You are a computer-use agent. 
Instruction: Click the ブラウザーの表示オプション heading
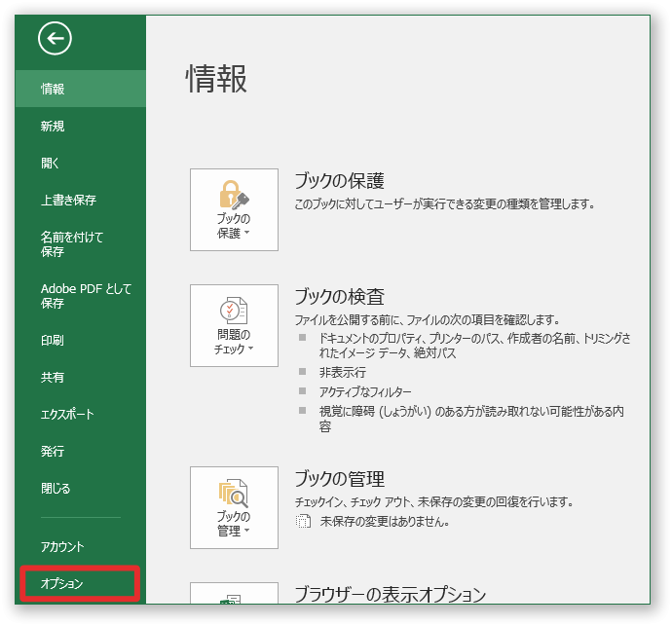pyautogui.click(x=390, y=595)
